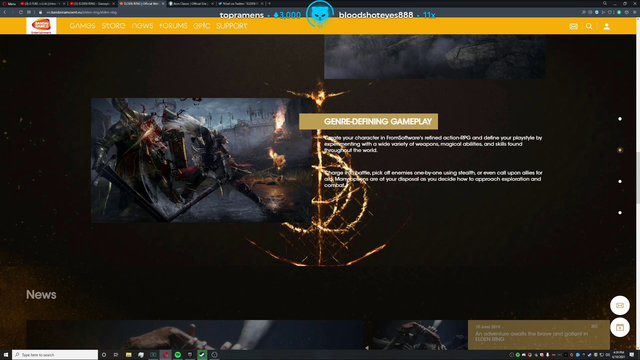Jump to first section dot indicator
Image resolution: width=640 pixels, height=360 pixels.
(620, 119)
